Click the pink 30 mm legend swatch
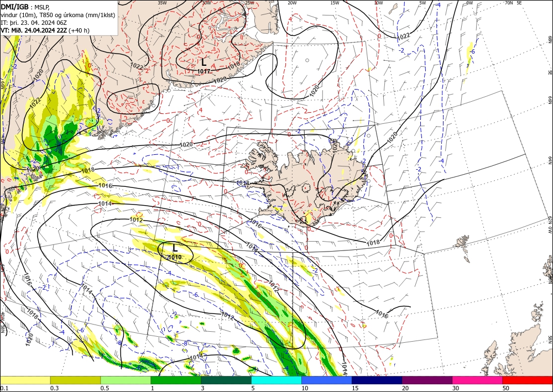 pos(478,380)
